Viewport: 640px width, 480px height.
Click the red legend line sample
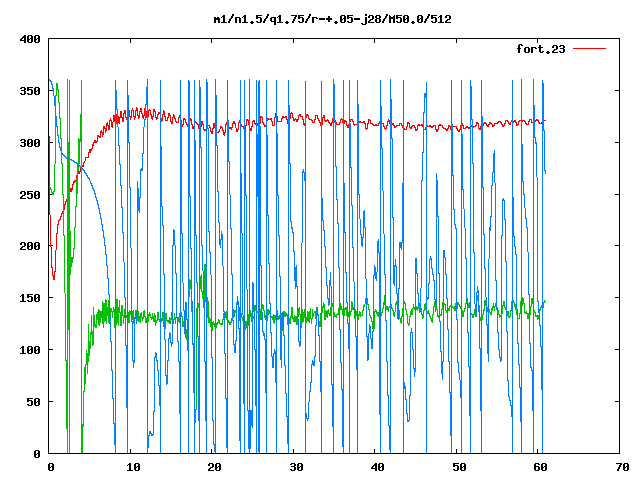(589, 49)
